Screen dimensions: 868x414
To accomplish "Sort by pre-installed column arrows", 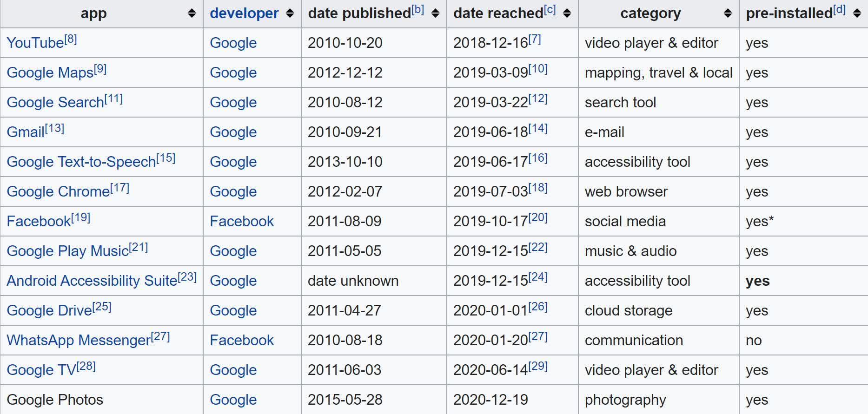I will click(857, 13).
